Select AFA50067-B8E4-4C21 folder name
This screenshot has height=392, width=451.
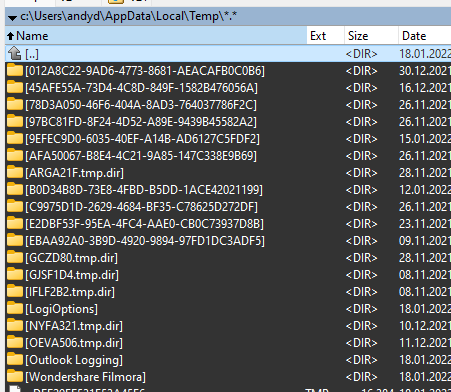(x=141, y=156)
